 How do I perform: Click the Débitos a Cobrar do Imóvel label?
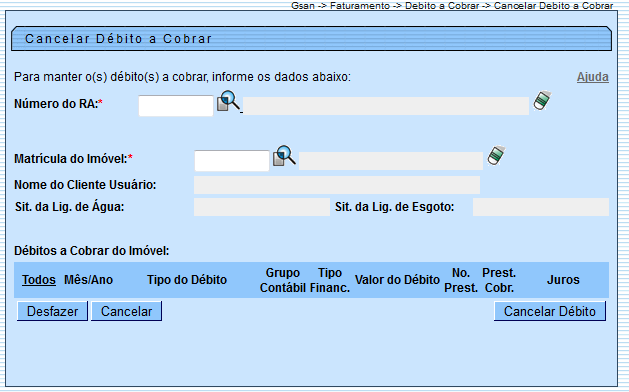[x=91, y=251]
